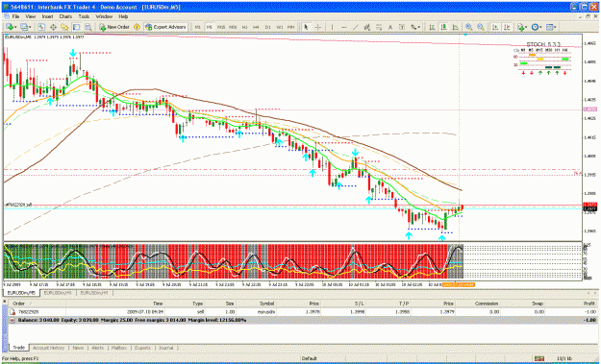Open the View menu

pyautogui.click(x=30, y=16)
